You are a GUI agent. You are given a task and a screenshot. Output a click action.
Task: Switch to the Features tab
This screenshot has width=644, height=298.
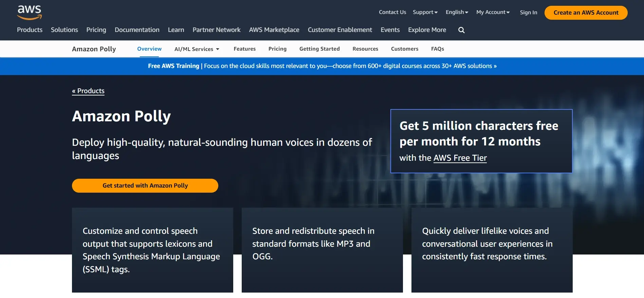[245, 49]
